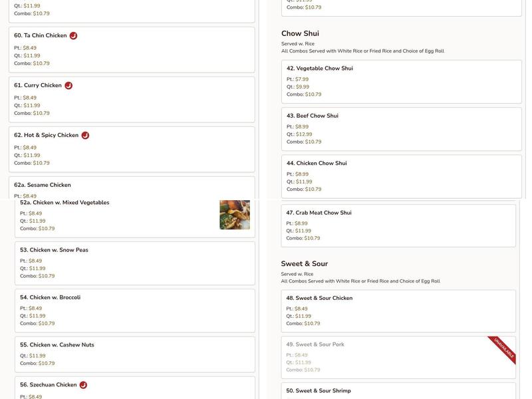This screenshot has height=399, width=532.
Task: Select 43. Beef Chow Shui from the menu
Action: point(399,130)
